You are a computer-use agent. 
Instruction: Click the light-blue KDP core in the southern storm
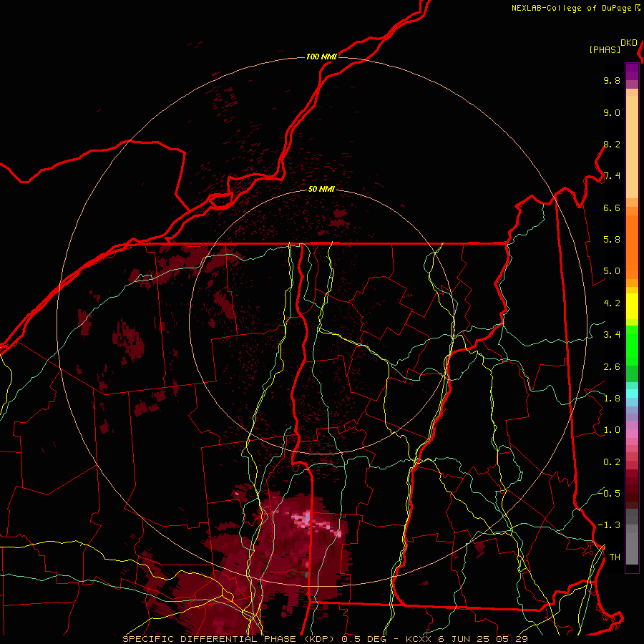tap(306, 517)
